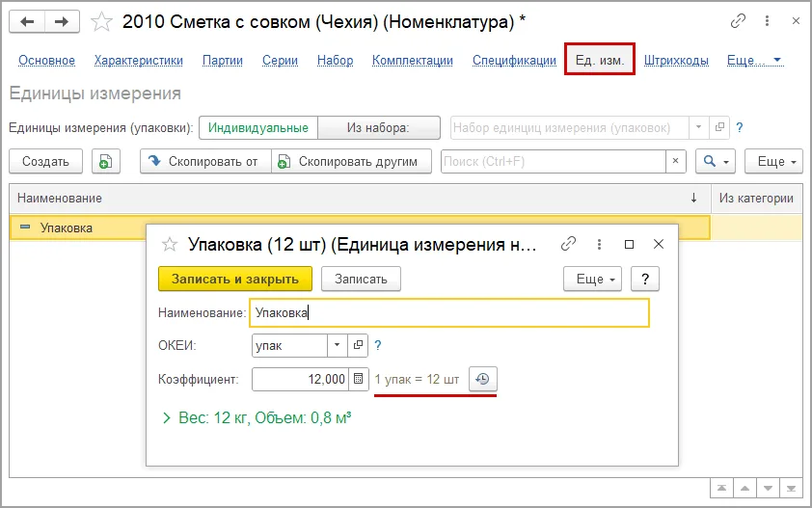Go forward with the right arrow button

click(x=62, y=22)
